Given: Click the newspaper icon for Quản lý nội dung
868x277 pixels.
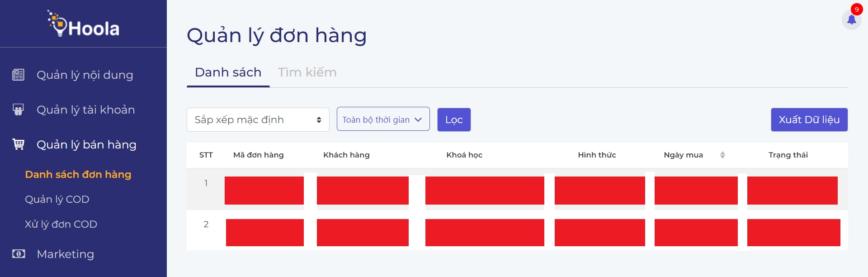Looking at the screenshot, I should 19,75.
